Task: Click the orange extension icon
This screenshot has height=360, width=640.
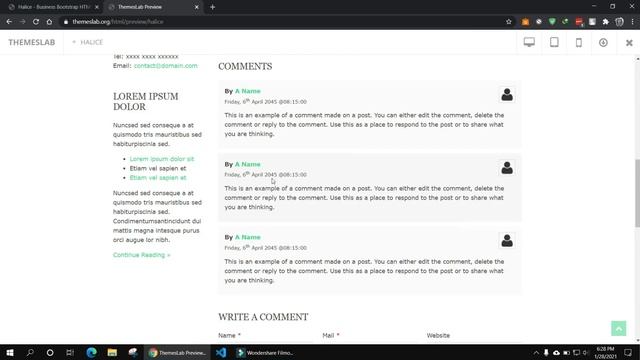Action: coord(525,22)
